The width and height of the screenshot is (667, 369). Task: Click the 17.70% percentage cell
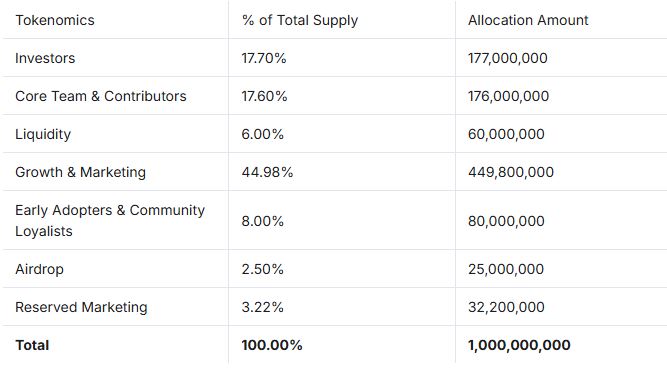tap(264, 58)
